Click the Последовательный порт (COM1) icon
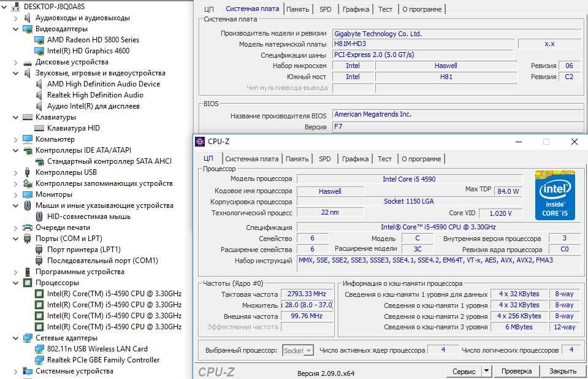 [39, 261]
